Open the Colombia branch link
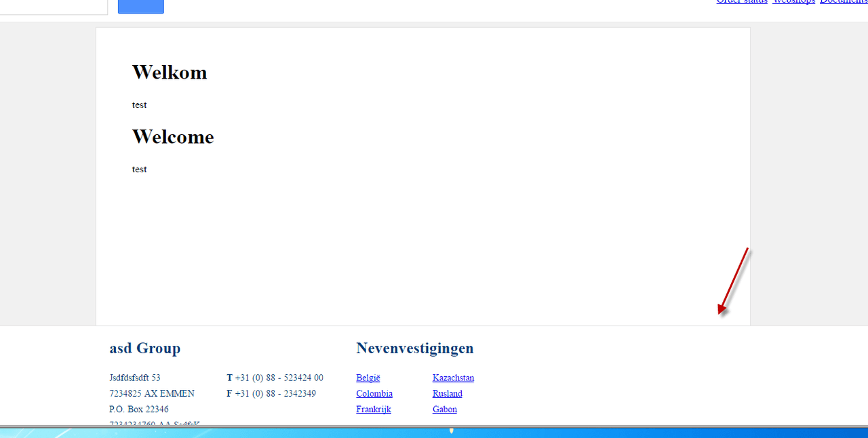The height and width of the screenshot is (438, 868). coord(374,393)
